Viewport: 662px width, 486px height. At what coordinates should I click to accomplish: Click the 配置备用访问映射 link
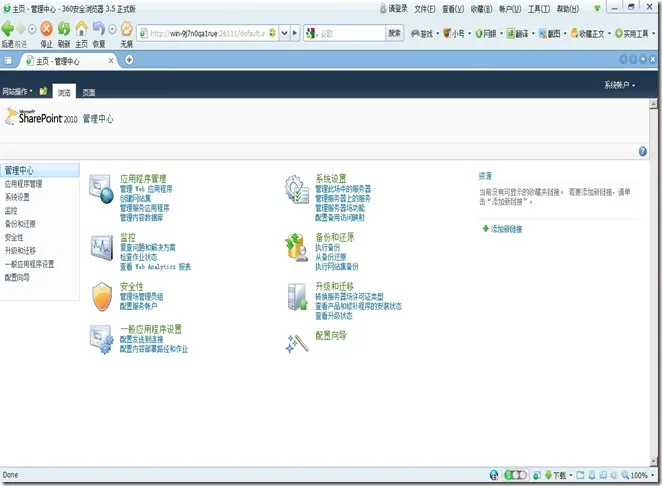click(x=339, y=217)
